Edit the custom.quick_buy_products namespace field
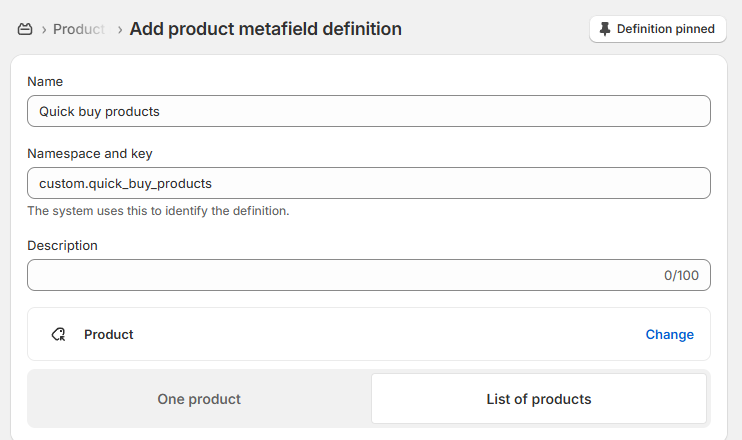Viewport: 742px width, 440px height. [x=369, y=183]
